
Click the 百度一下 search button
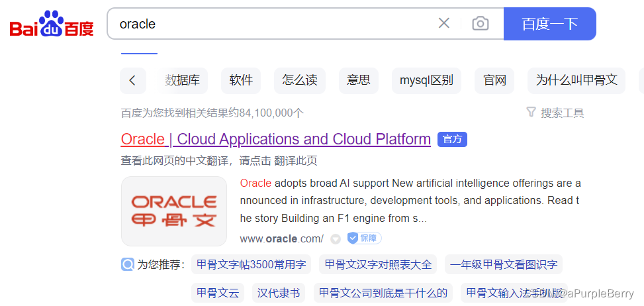pos(549,24)
